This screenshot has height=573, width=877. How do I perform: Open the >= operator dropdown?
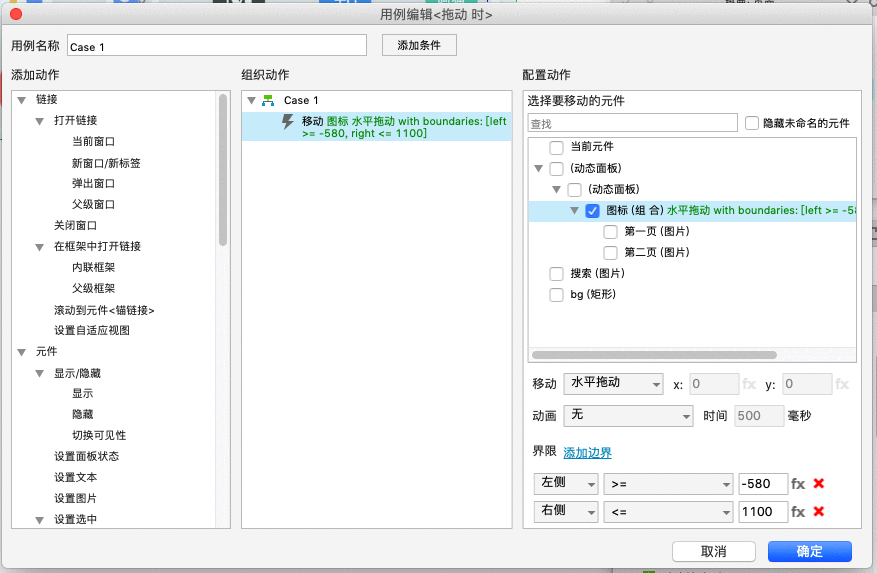668,483
